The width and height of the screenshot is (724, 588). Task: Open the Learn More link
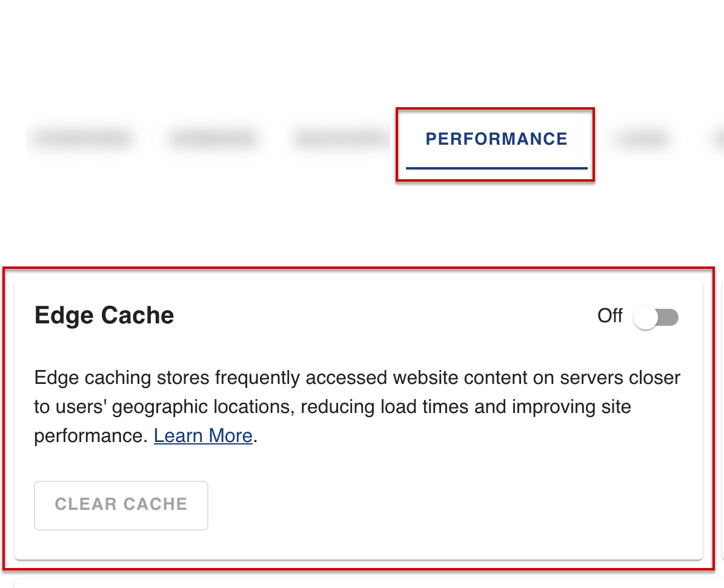[x=203, y=435]
